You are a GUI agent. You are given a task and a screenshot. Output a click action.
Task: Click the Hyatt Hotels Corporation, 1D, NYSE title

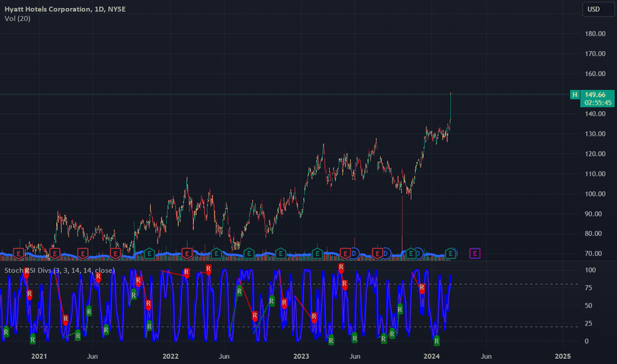tap(65, 9)
